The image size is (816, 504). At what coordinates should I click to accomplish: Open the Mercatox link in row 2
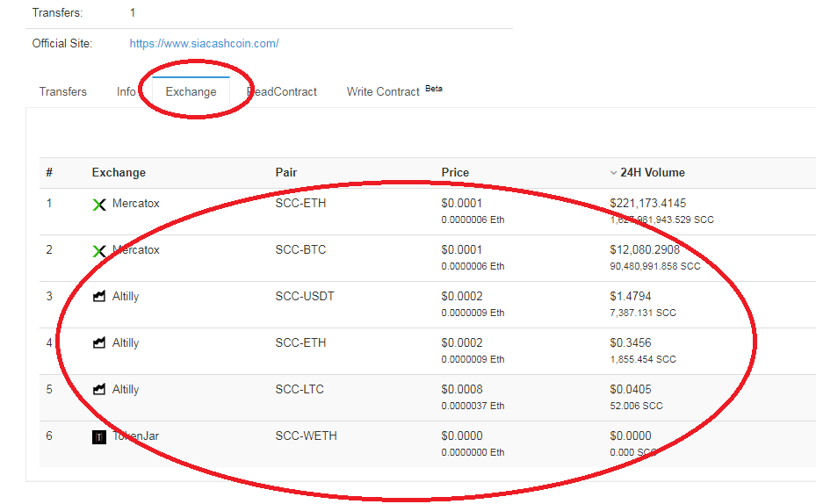(x=136, y=249)
